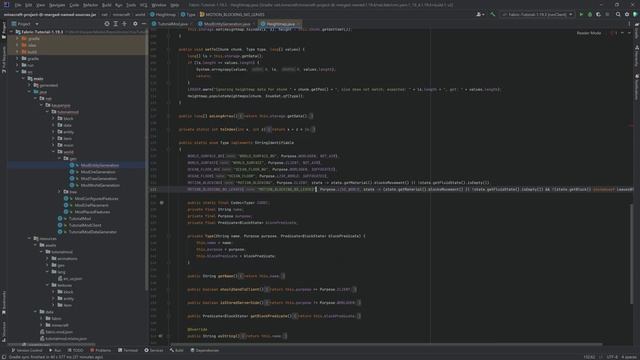
Task: Click the editor vertical scrollbar
Action: [x=631, y=253]
